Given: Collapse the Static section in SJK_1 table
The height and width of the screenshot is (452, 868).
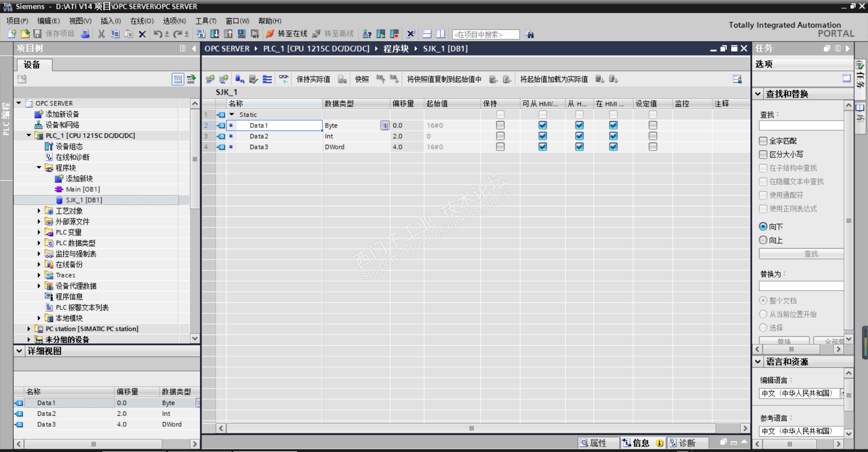Looking at the screenshot, I should (x=232, y=115).
